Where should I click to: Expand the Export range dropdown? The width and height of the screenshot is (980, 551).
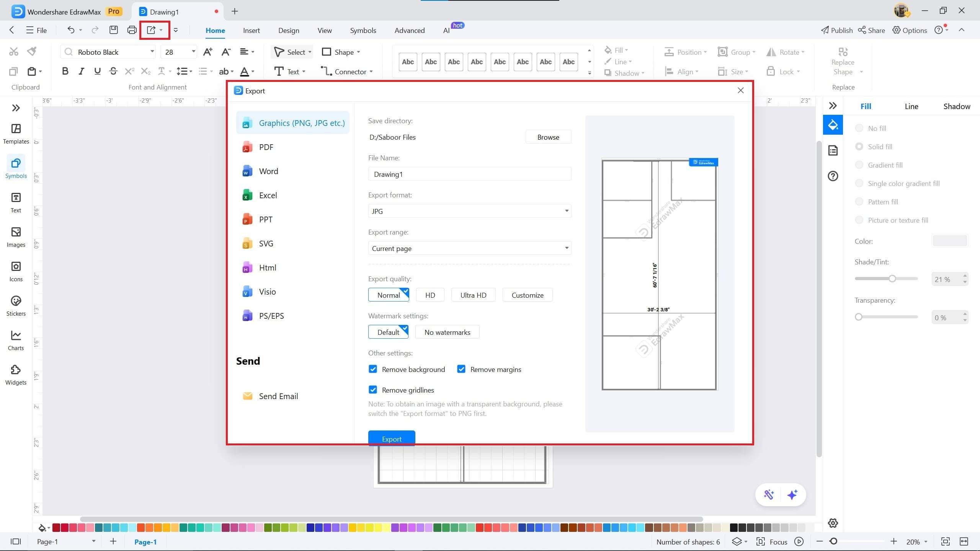(469, 248)
